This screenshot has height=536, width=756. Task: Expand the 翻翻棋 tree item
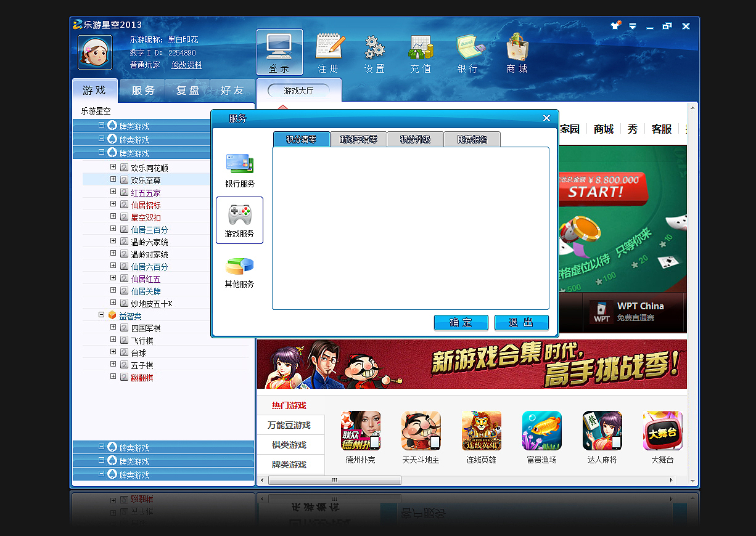[113, 377]
